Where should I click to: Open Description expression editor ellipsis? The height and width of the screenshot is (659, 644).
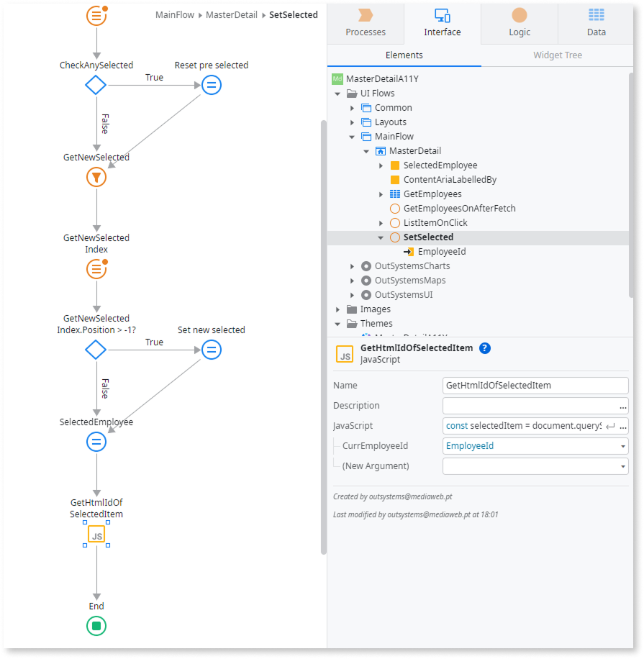point(622,406)
